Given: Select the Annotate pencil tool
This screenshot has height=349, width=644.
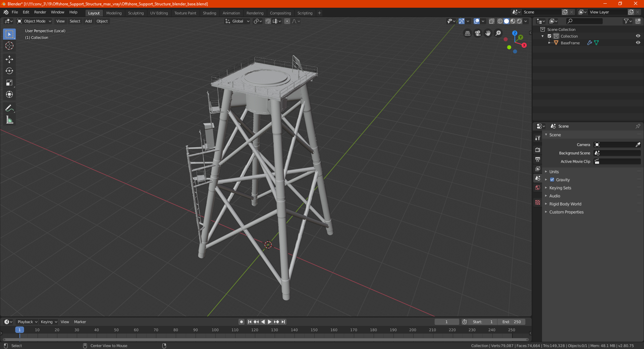Looking at the screenshot, I should tap(9, 108).
